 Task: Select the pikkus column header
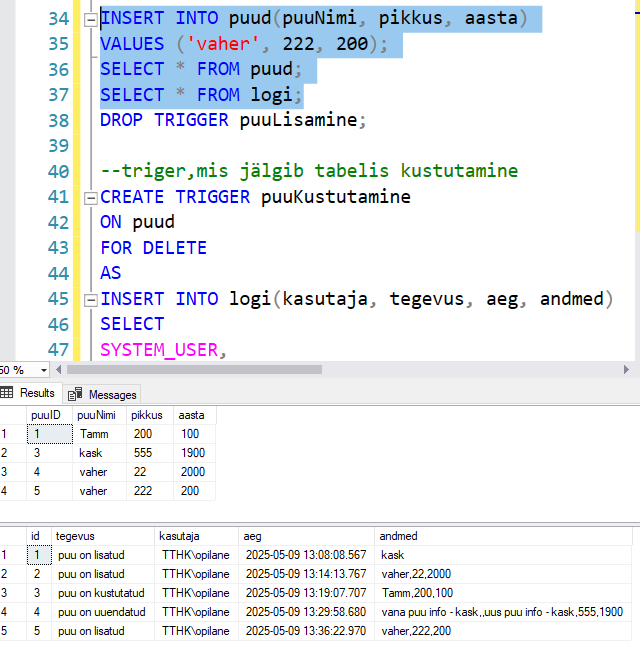coord(148,415)
